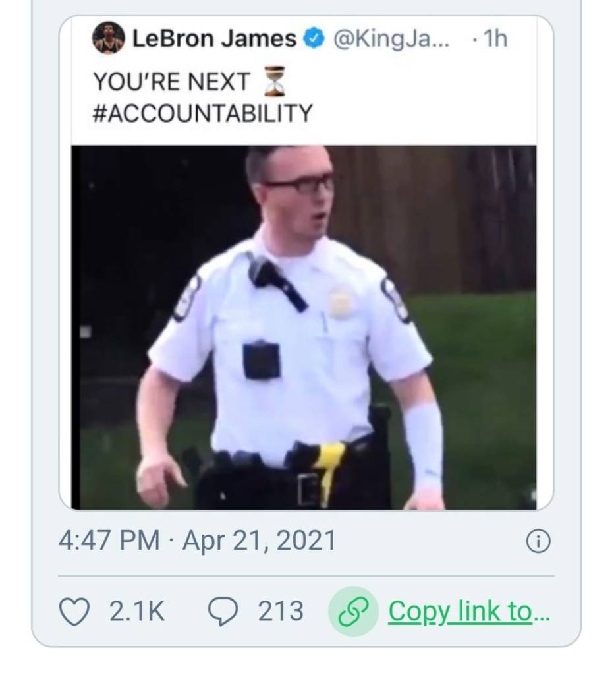Click the reply speech bubble icon
Image resolution: width=616 pixels, height=675 pixels.
[x=221, y=611]
